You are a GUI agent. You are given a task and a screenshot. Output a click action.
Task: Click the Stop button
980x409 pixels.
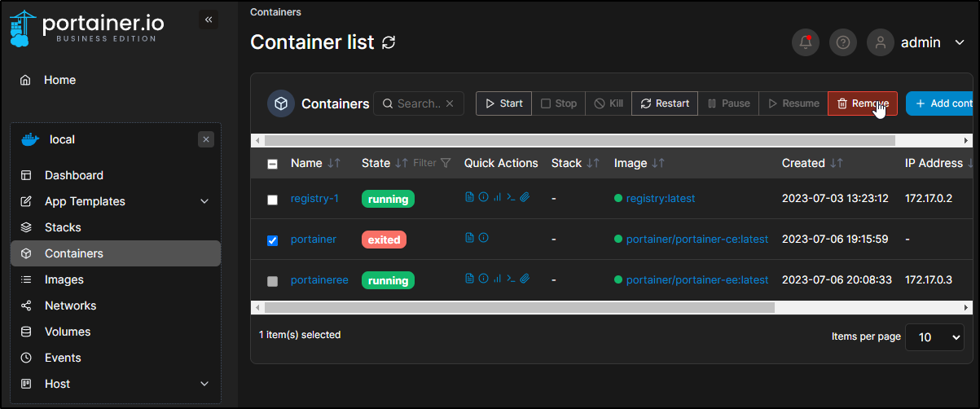(x=559, y=103)
